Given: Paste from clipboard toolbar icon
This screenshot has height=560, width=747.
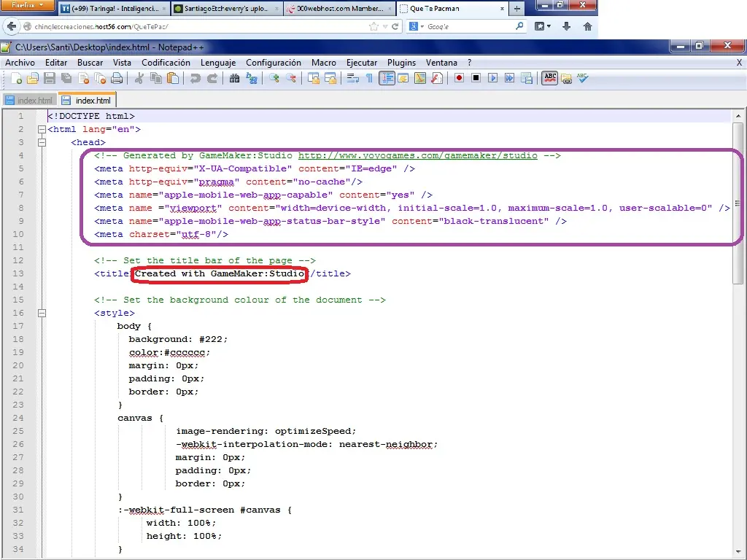Looking at the screenshot, I should point(173,78).
